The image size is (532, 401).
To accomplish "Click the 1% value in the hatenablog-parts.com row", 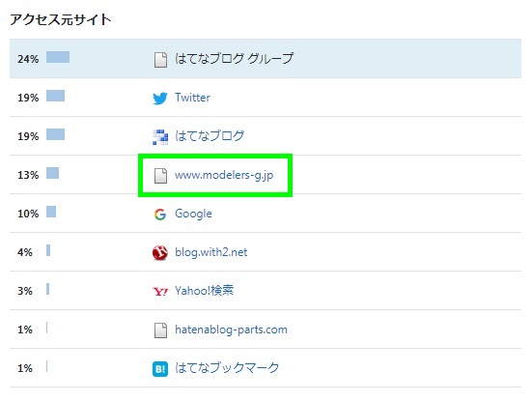I will pos(25,330).
